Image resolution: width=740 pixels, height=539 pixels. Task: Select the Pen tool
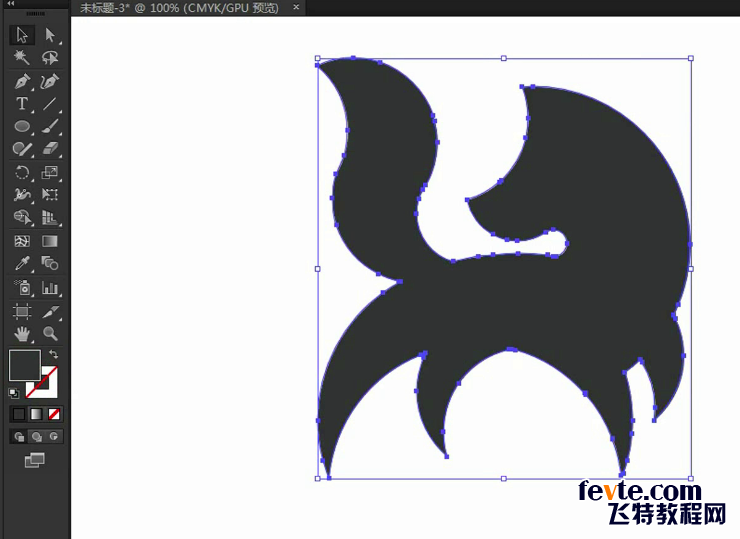[x=21, y=81]
